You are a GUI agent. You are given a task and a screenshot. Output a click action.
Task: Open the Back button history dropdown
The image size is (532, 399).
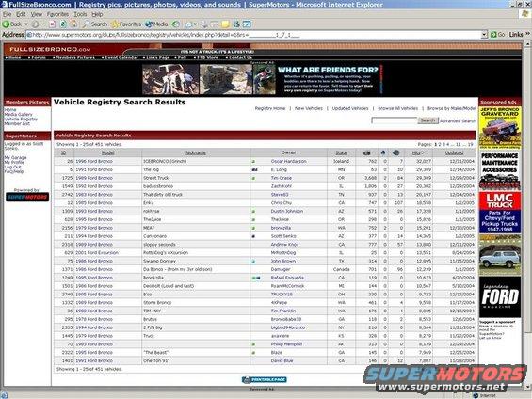point(26,24)
